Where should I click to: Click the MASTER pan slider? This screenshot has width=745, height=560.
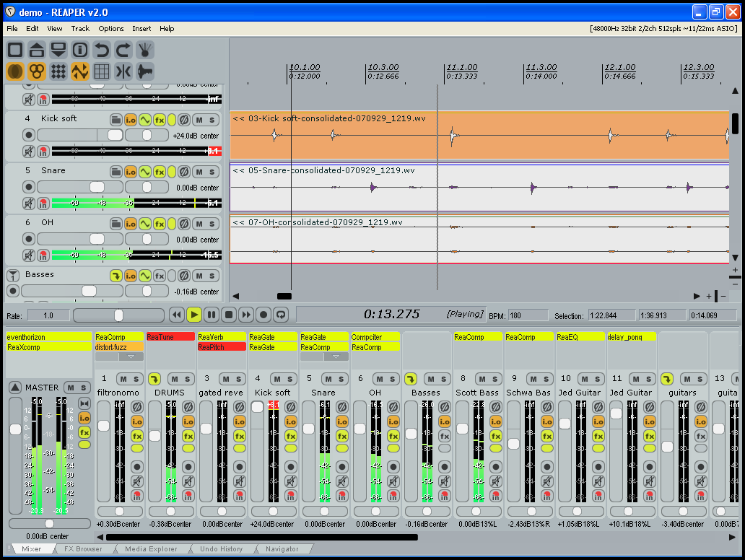coord(49,523)
